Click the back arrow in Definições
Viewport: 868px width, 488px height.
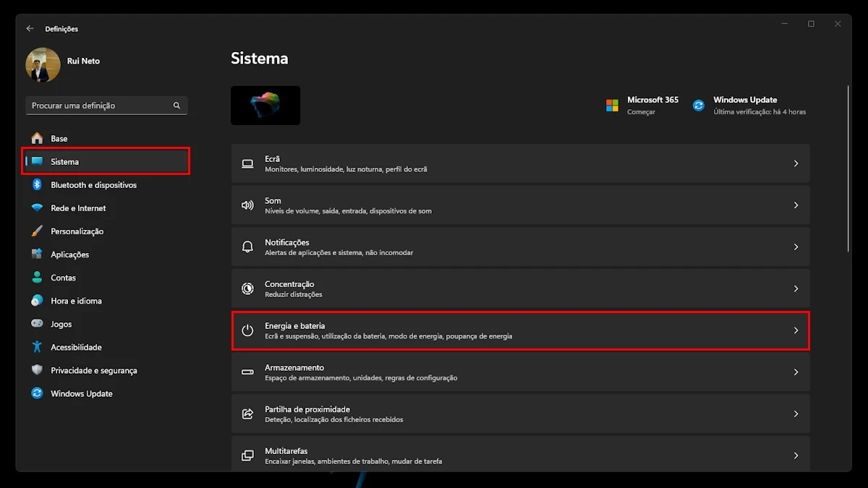coord(30,29)
